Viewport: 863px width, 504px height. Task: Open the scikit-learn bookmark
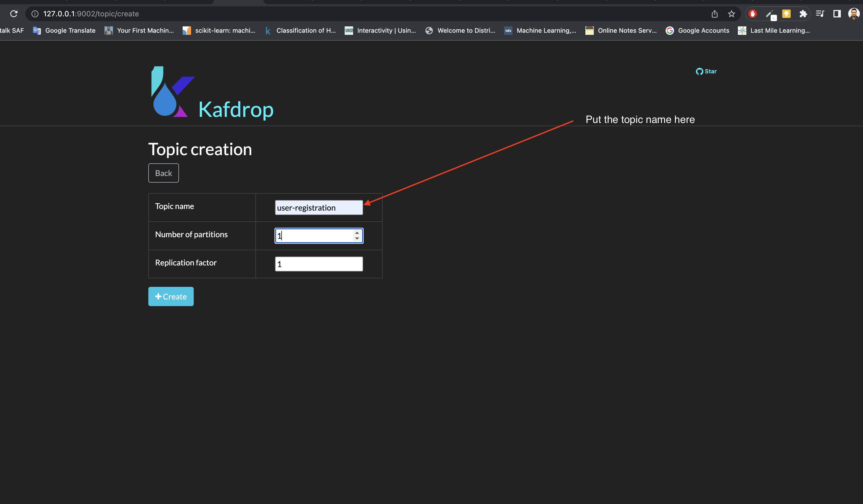coord(219,30)
